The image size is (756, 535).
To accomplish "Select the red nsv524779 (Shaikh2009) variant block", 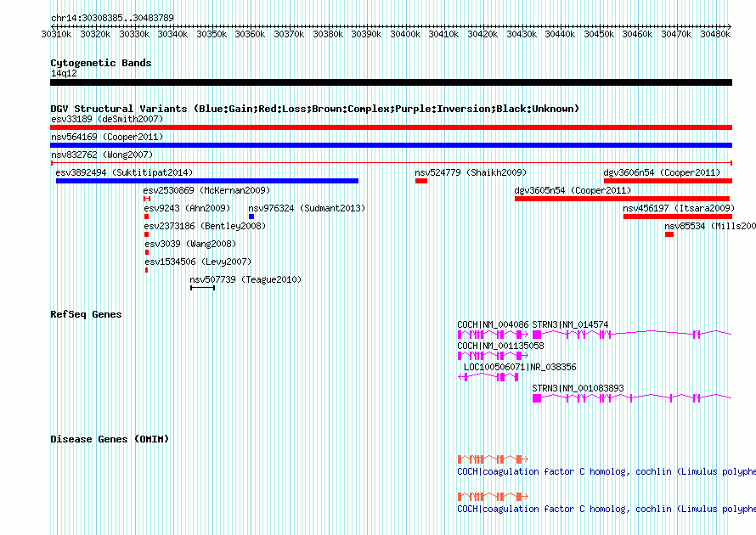I will point(421,181).
